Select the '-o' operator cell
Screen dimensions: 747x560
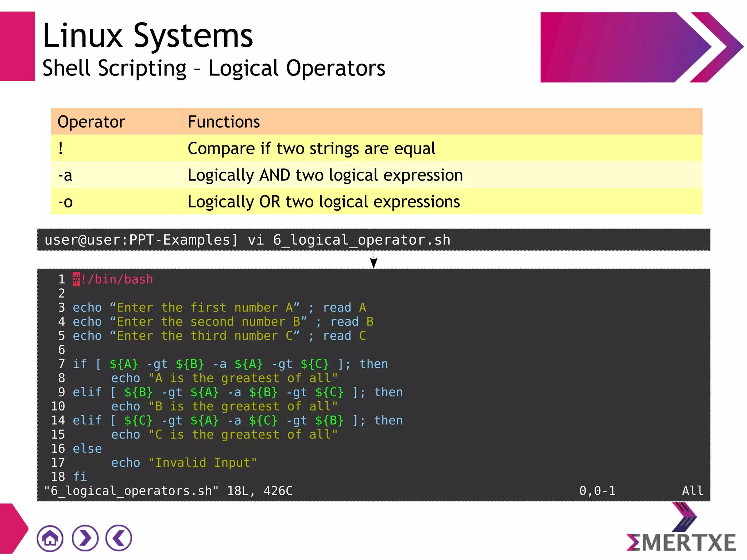[x=116, y=201]
